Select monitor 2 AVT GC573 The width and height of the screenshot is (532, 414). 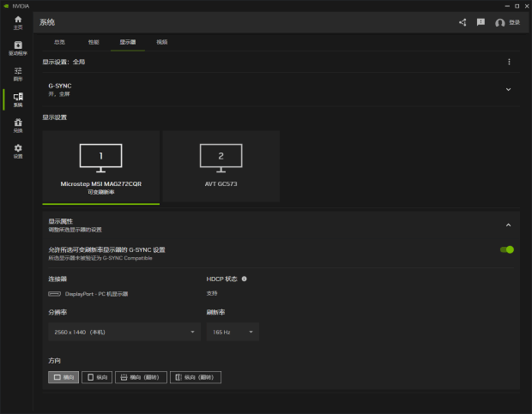(x=221, y=166)
